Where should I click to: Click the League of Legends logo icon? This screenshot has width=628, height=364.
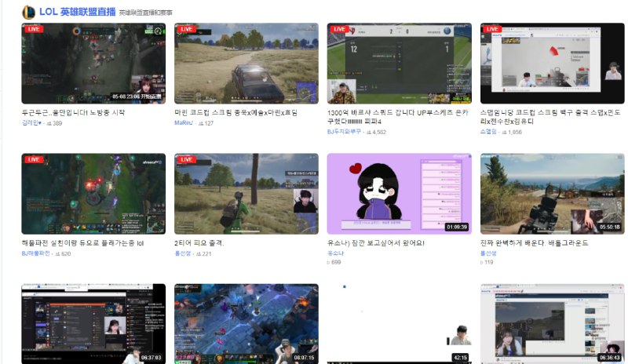(28, 12)
